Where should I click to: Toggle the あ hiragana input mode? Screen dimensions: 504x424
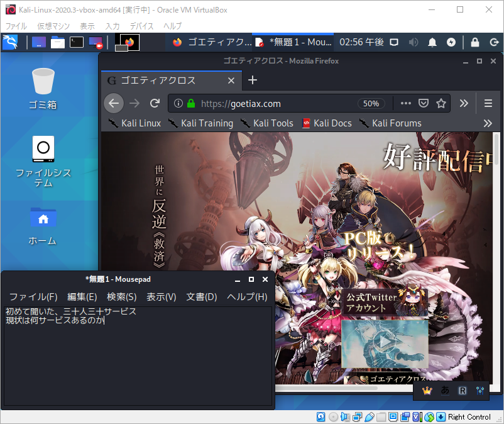(445, 391)
